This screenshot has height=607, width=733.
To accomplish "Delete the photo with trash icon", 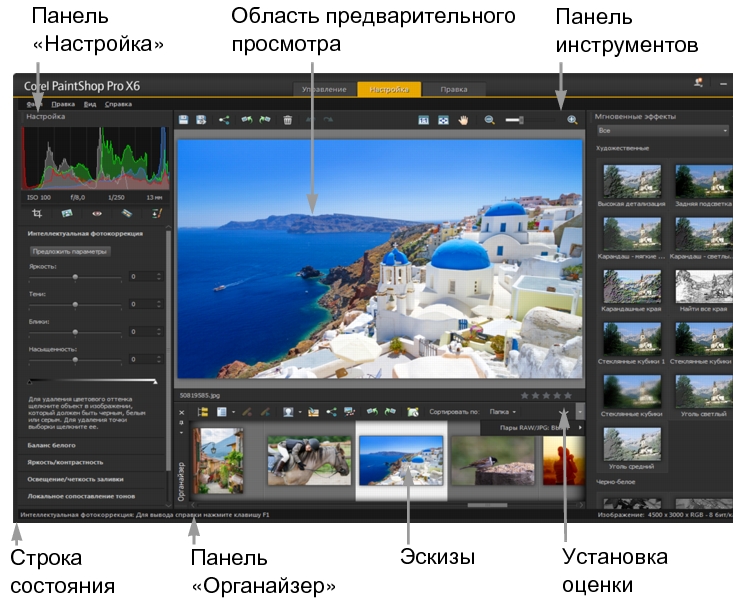I will 288,120.
